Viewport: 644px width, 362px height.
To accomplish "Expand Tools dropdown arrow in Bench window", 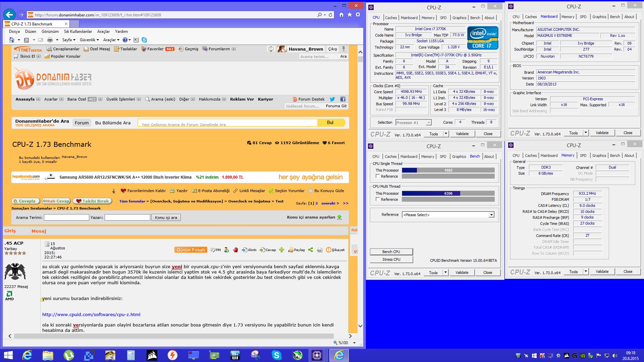I will [445, 273].
